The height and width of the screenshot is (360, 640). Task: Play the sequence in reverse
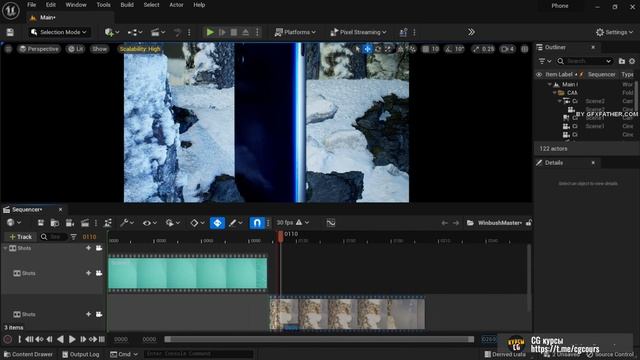(x=60, y=339)
